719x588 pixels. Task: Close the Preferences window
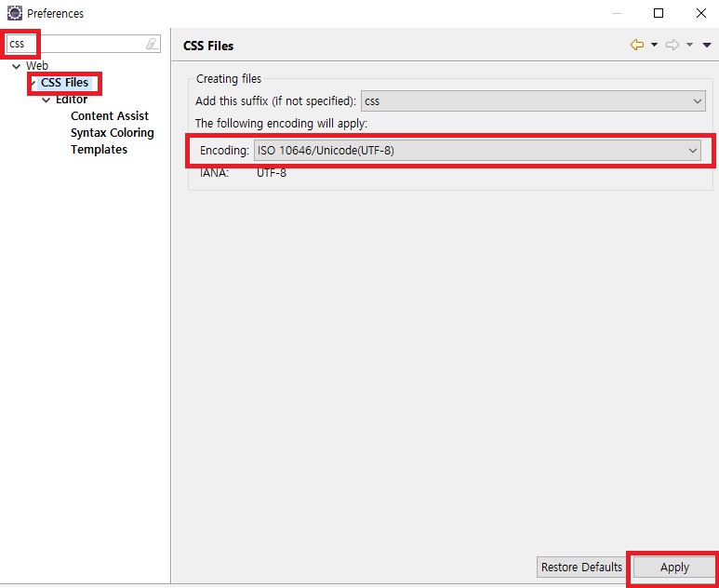(701, 13)
